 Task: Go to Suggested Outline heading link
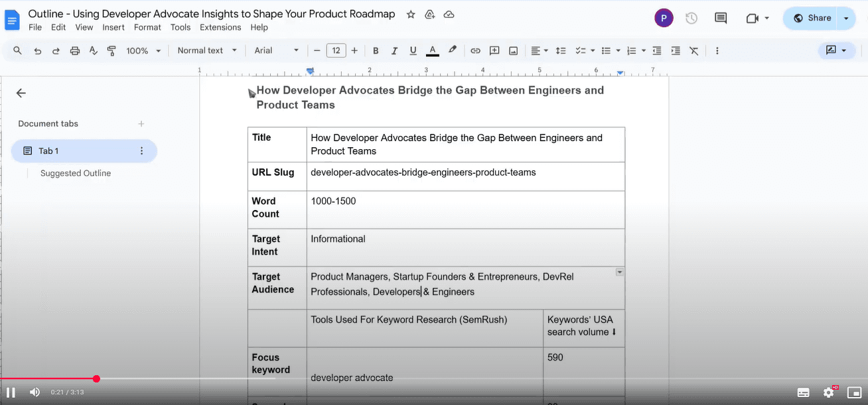point(76,173)
